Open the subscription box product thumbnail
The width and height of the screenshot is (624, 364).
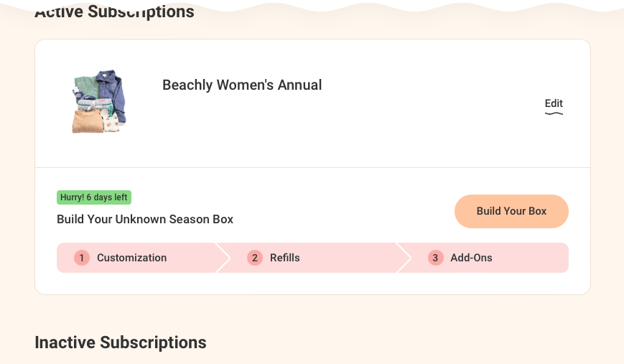(x=99, y=102)
